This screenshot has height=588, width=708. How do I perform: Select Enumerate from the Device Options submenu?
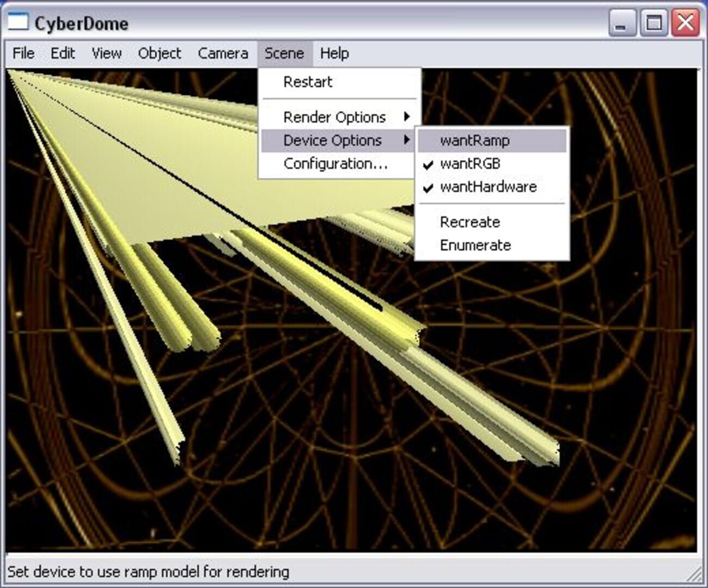pyautogui.click(x=475, y=245)
